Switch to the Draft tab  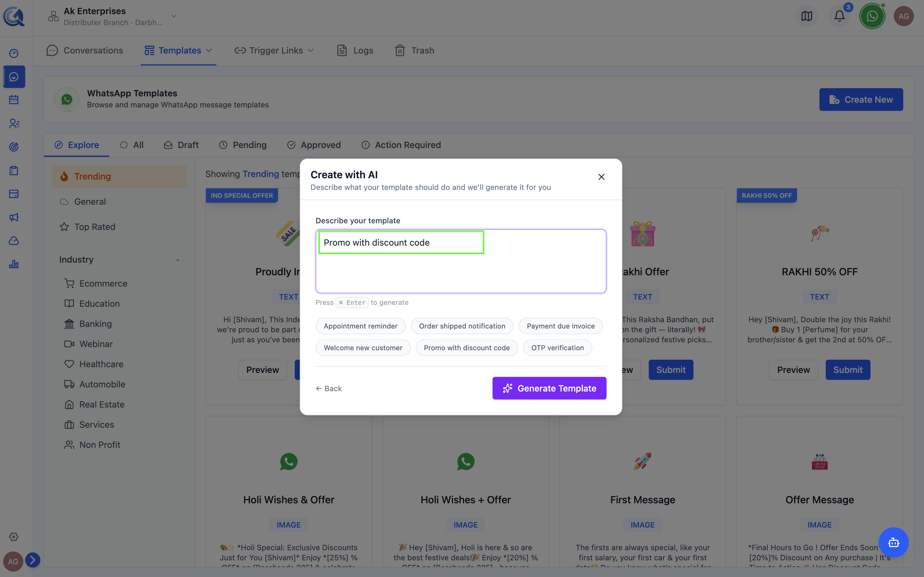(x=181, y=145)
